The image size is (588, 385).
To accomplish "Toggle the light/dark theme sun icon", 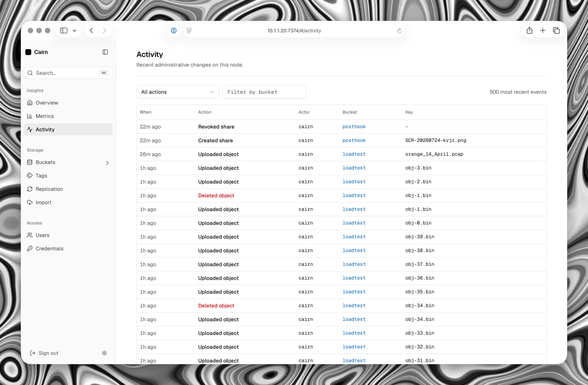I will 104,353.
